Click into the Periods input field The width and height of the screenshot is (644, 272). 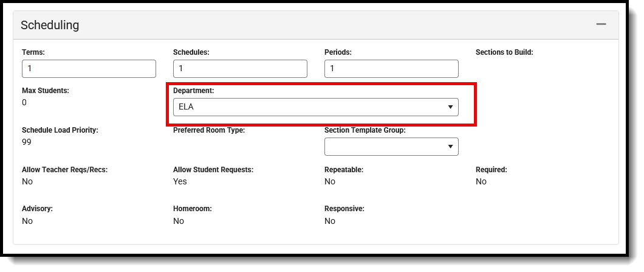[391, 69]
